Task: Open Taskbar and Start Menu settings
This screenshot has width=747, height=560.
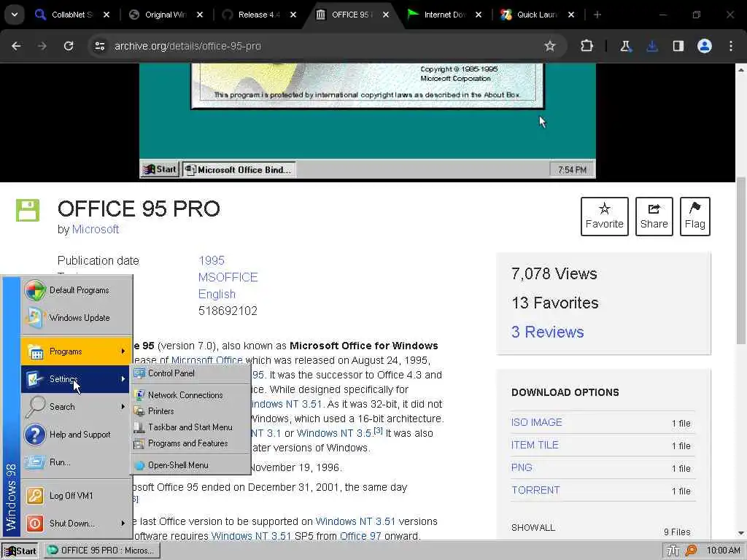Action: 190,427
